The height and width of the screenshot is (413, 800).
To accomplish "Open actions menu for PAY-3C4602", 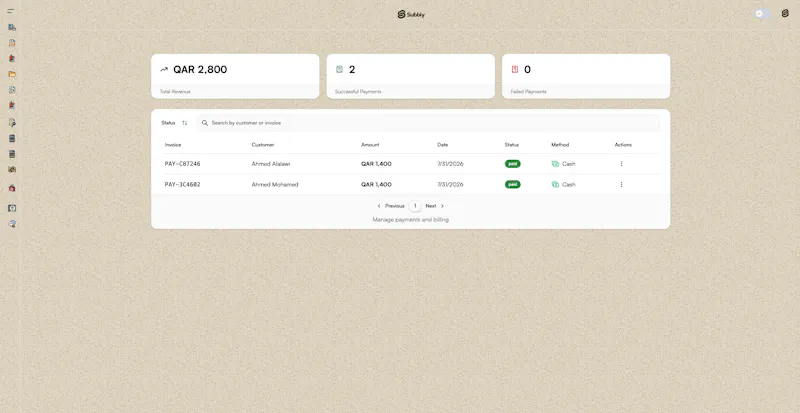I will pyautogui.click(x=621, y=184).
